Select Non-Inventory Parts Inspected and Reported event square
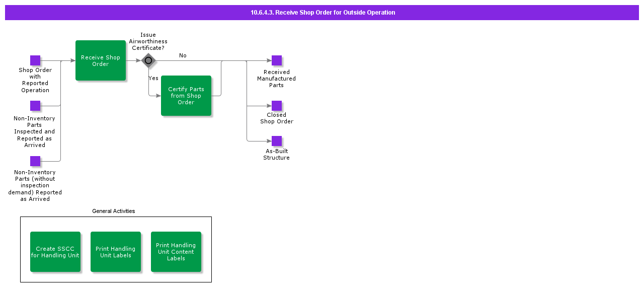 [x=35, y=106]
